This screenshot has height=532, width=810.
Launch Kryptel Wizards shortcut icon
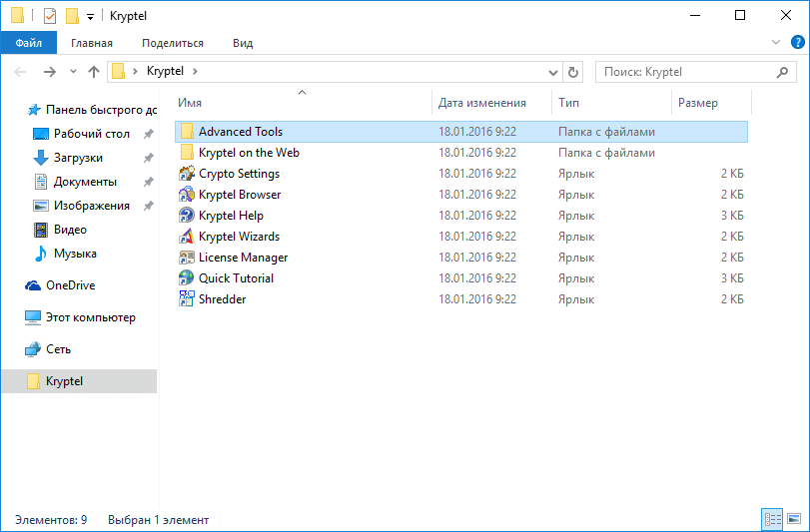pyautogui.click(x=186, y=237)
